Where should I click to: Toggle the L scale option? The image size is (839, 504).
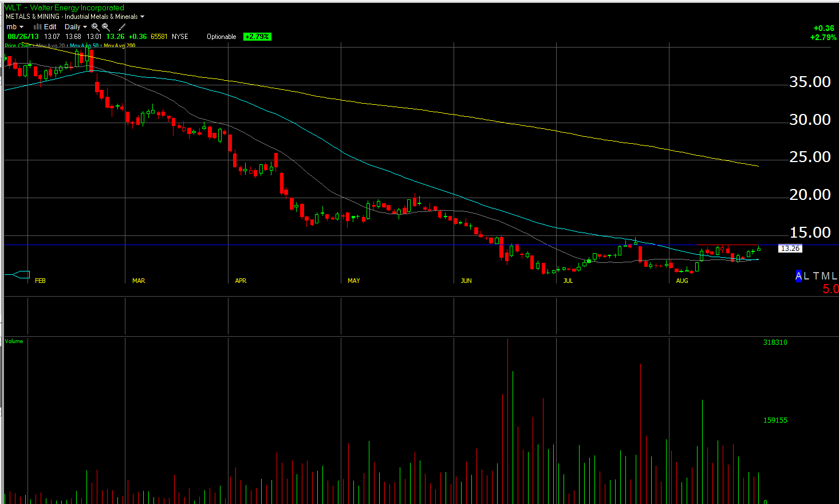point(806,276)
